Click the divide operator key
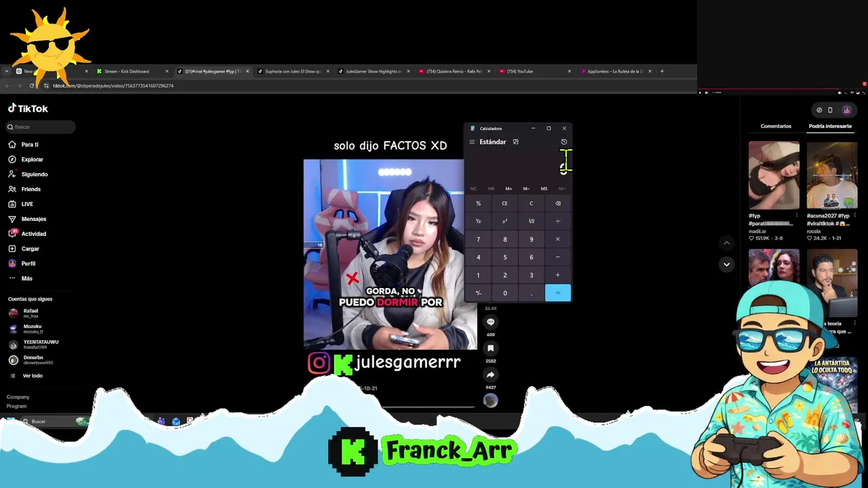Image resolution: width=868 pixels, height=488 pixels. pos(558,221)
